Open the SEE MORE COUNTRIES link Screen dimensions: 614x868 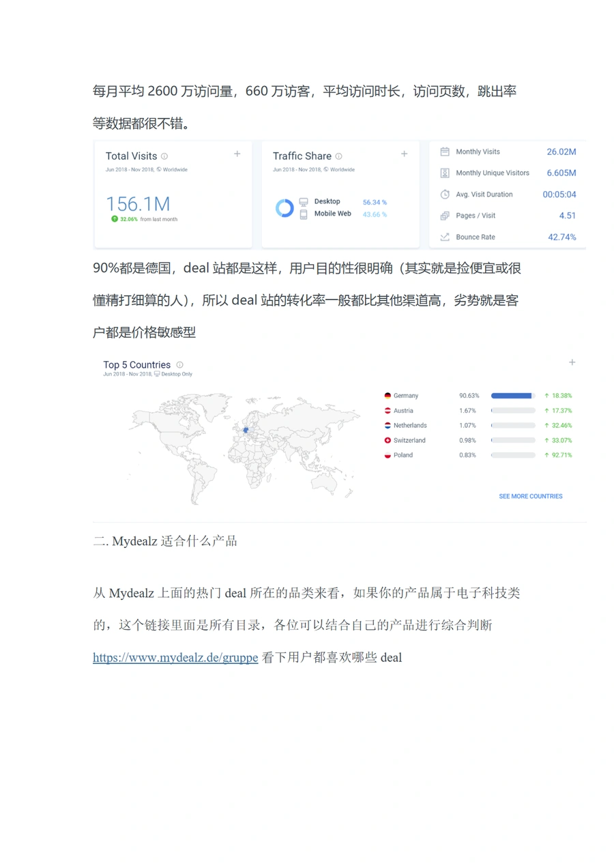click(x=531, y=496)
